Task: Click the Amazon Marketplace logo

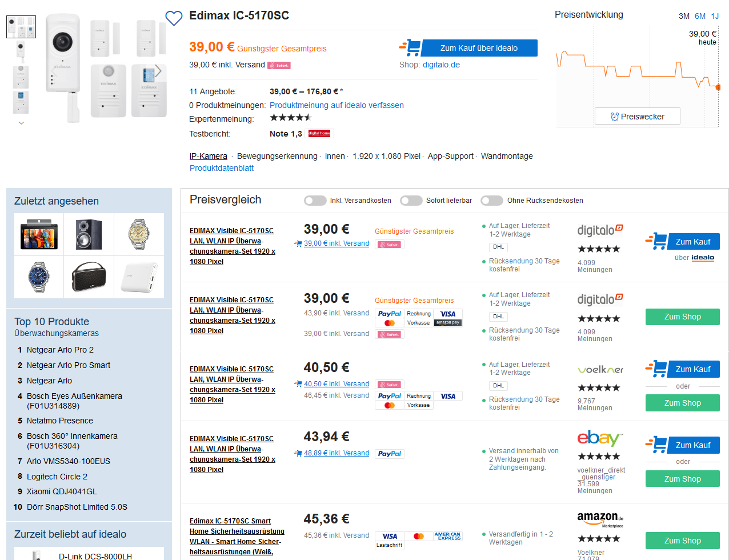Action: [600, 519]
